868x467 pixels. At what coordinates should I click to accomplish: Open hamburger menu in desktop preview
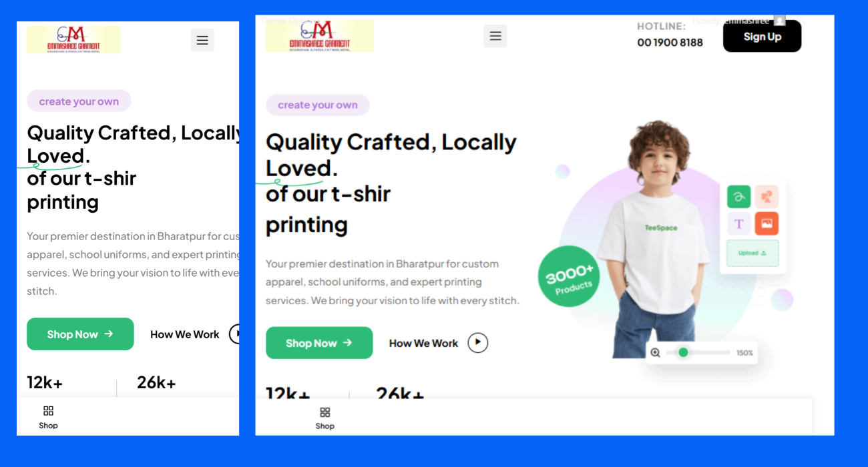click(x=495, y=36)
